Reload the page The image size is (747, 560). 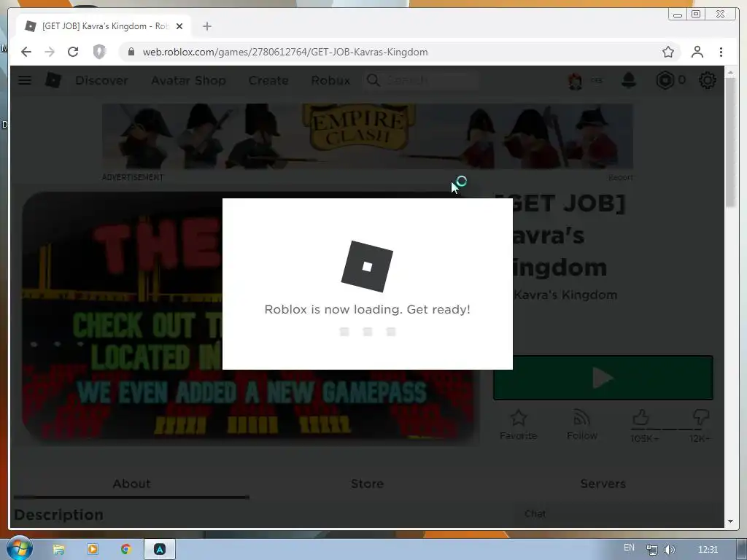[x=73, y=52]
